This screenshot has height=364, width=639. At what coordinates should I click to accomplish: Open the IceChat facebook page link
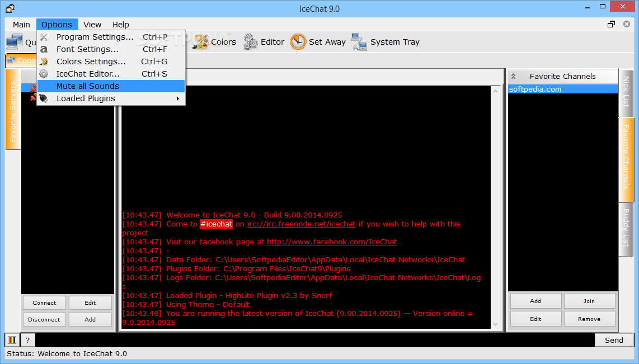click(x=332, y=242)
